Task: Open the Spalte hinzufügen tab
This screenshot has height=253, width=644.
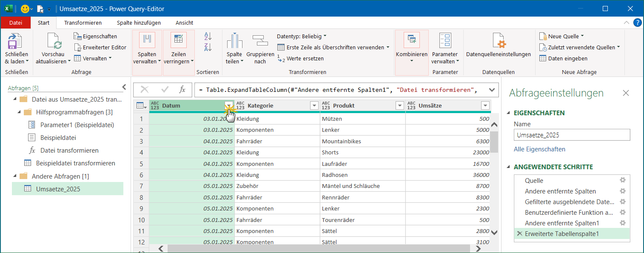Action: point(139,23)
